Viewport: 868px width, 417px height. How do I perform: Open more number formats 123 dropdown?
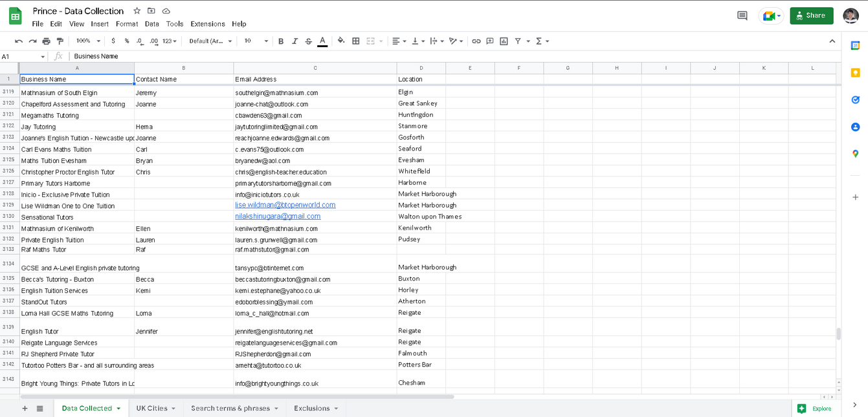tap(170, 41)
